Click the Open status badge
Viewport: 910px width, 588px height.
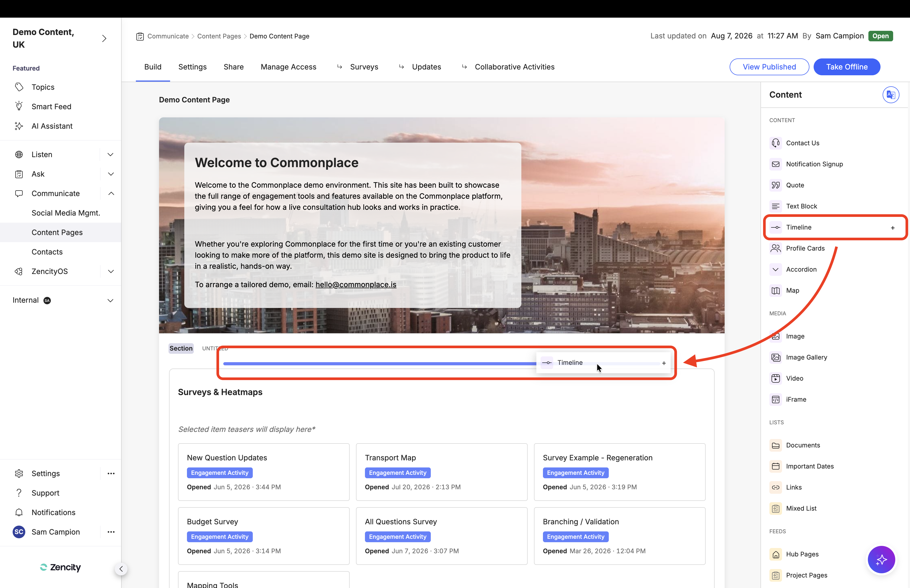tap(880, 36)
